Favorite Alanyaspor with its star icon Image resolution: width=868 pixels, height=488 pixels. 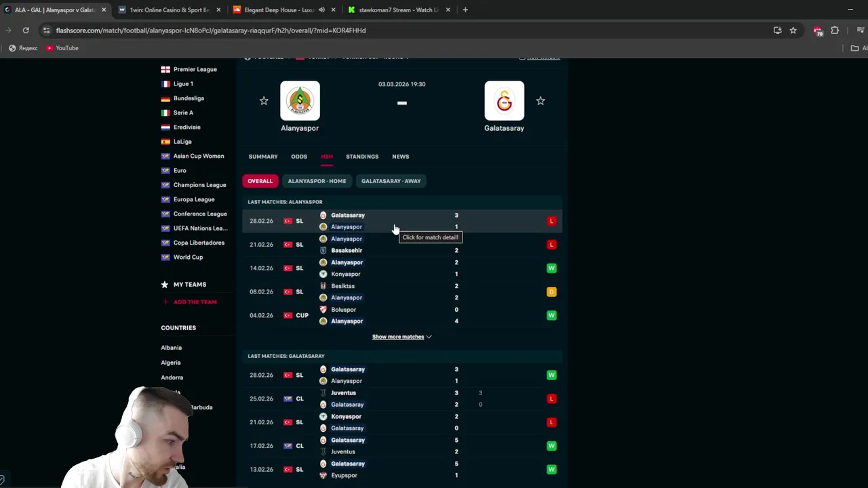tap(264, 101)
